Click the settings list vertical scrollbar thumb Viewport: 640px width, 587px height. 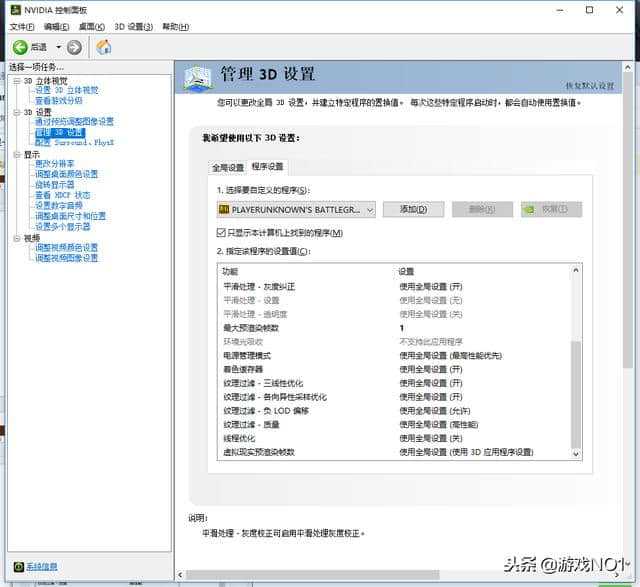(576, 395)
